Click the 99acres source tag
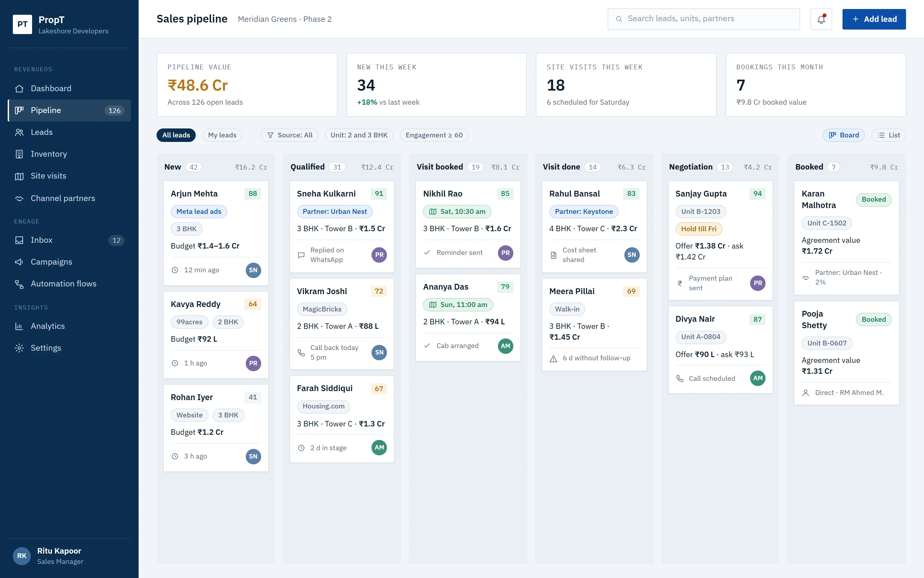The image size is (924, 578). [189, 322]
